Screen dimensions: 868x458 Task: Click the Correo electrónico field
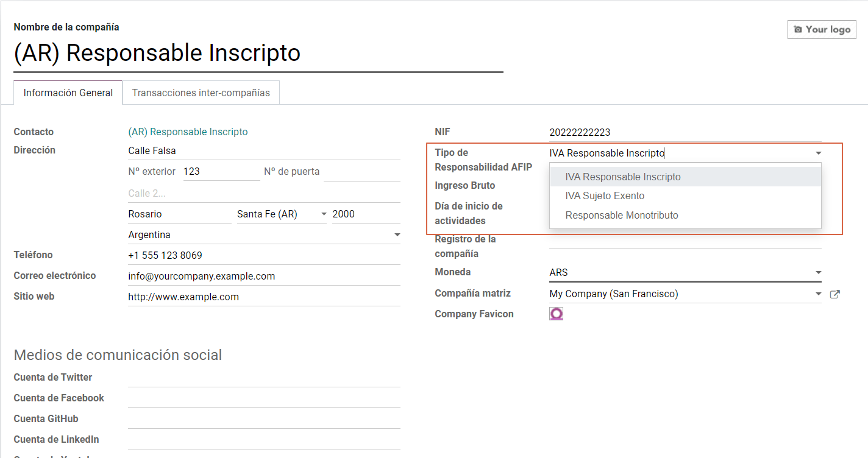tap(263, 276)
